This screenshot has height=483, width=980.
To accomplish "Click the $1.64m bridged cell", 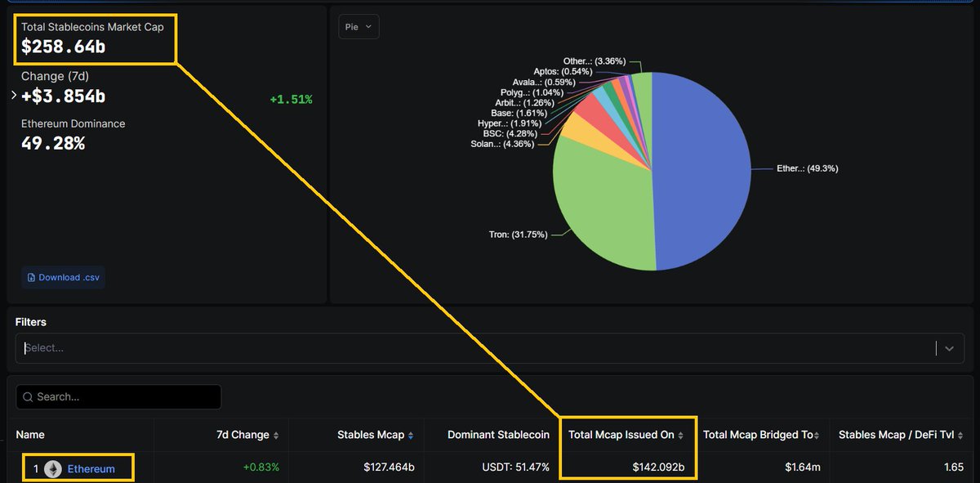I will [x=803, y=468].
